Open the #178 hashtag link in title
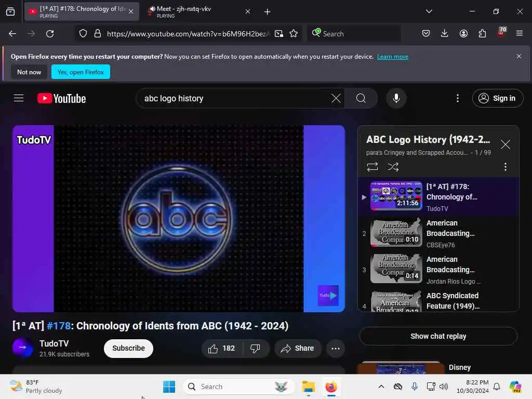The image size is (532, 399). tap(59, 326)
